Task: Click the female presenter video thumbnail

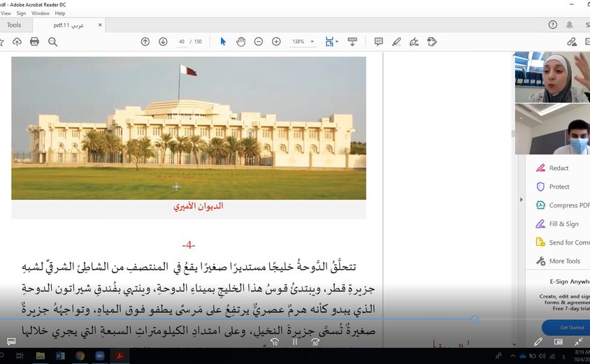Action: (552, 77)
